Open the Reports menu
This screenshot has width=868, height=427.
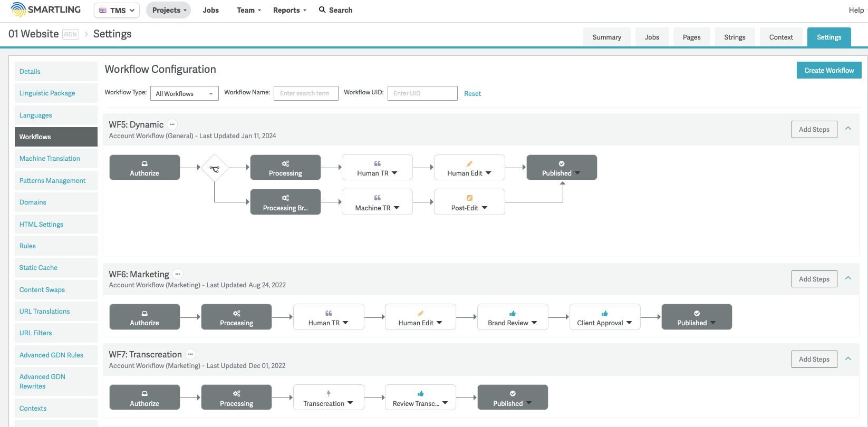click(289, 10)
